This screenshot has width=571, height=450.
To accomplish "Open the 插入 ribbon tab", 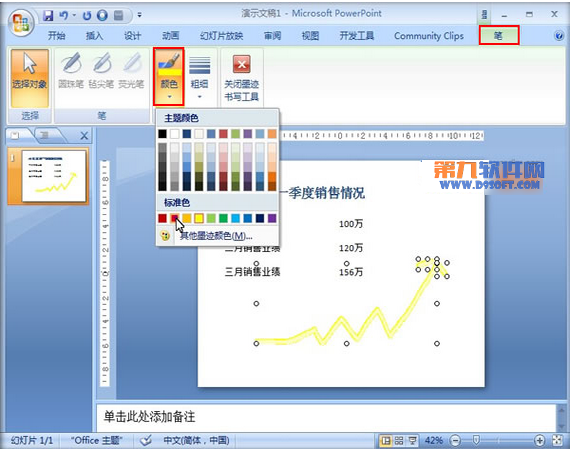I will [94, 36].
